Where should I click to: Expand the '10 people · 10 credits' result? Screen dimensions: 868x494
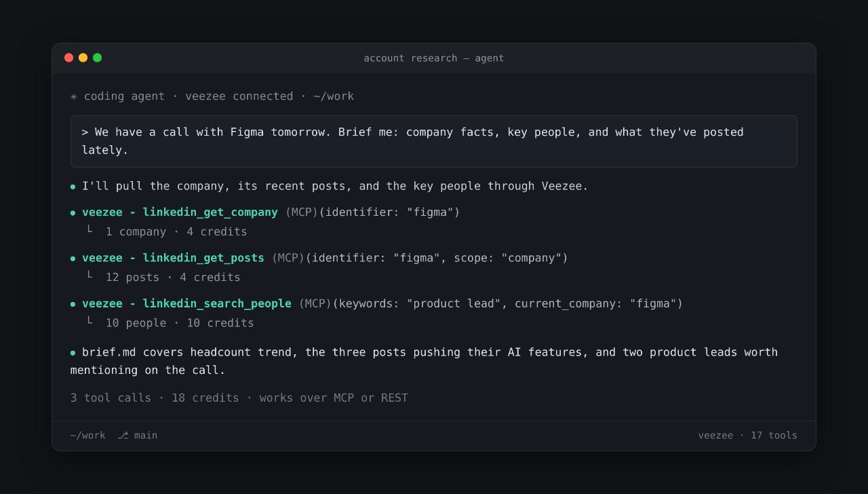[x=180, y=323]
